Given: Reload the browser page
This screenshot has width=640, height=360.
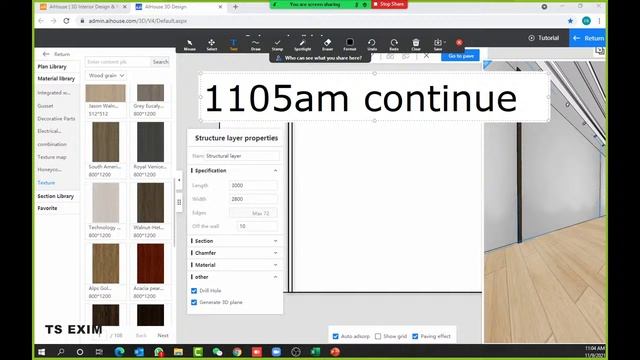Looking at the screenshot, I should coord(67,21).
